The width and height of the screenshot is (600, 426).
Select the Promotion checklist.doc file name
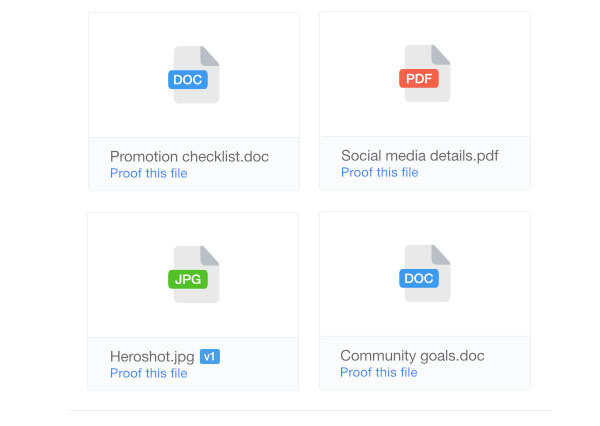(x=189, y=157)
